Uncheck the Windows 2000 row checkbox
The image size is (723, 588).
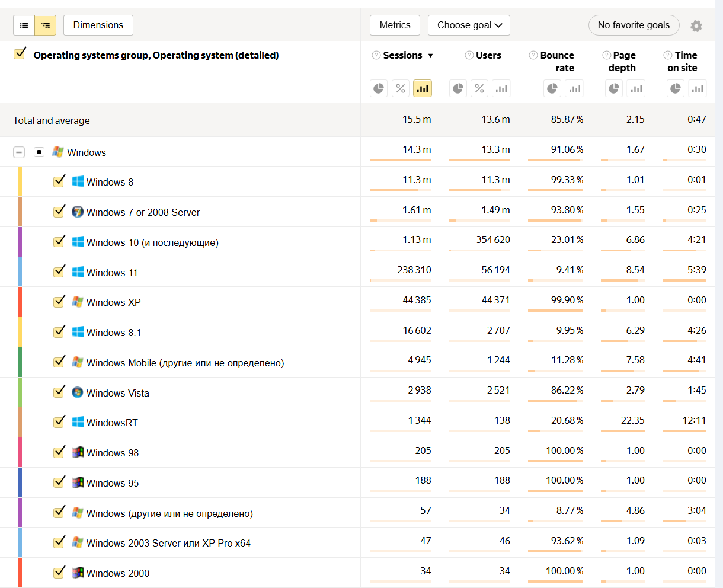59,572
